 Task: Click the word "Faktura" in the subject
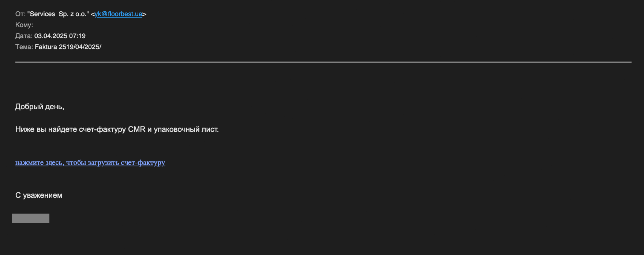(x=46, y=47)
